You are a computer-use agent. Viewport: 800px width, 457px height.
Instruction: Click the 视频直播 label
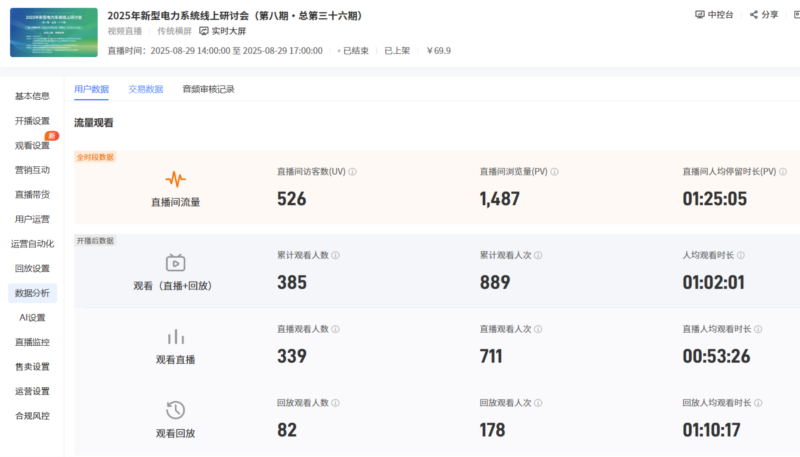point(124,31)
